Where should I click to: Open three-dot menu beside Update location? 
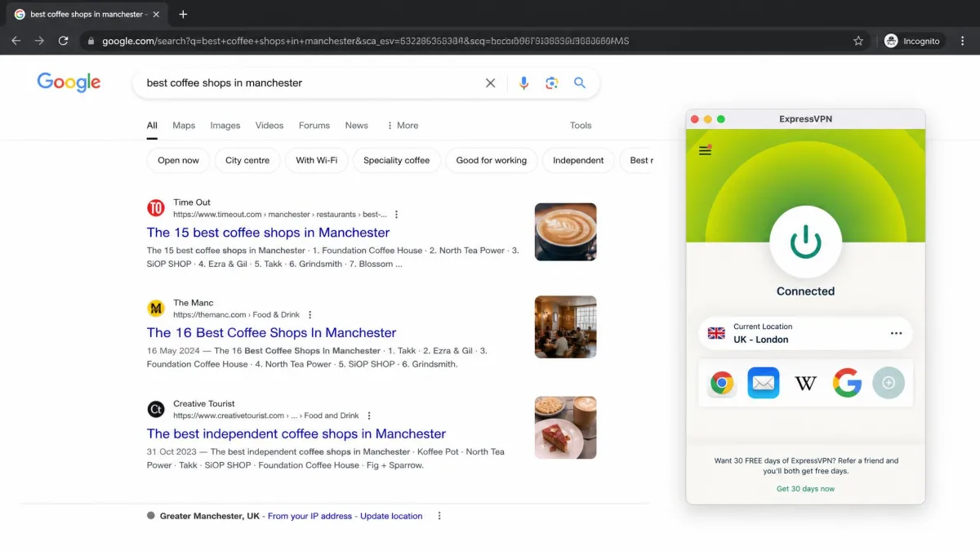[x=439, y=516]
